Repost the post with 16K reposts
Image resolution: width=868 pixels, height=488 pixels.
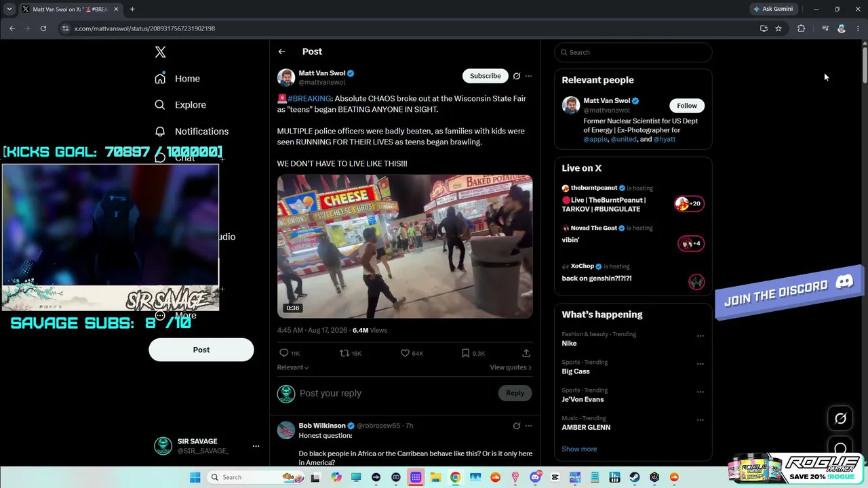point(351,353)
